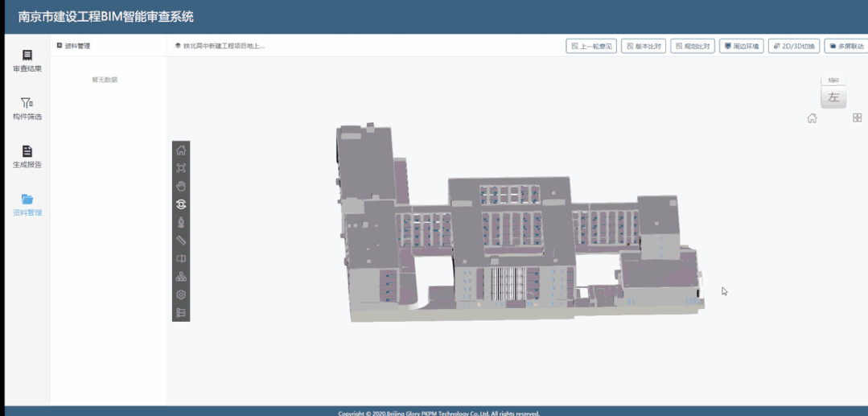Activate the pan hand tool

tap(181, 186)
